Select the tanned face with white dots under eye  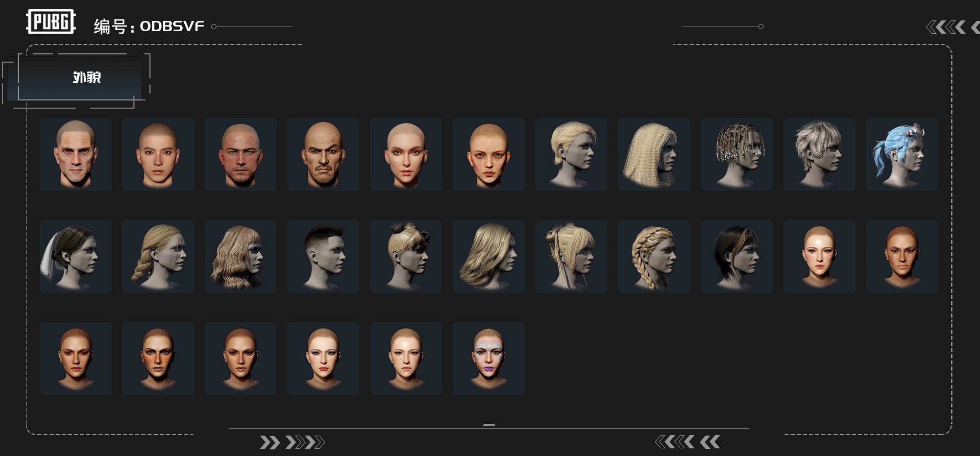[241, 358]
